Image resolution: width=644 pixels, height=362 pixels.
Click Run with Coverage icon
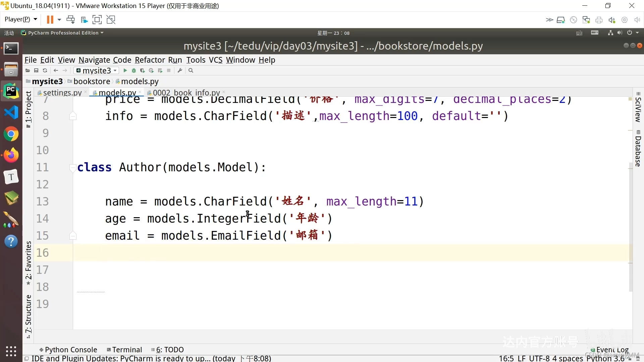(143, 70)
